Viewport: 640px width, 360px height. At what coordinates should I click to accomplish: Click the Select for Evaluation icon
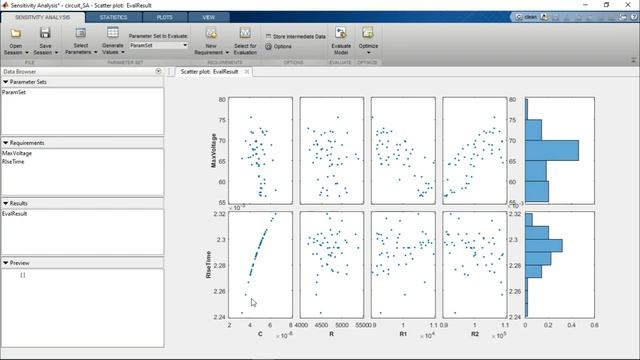pos(245,33)
